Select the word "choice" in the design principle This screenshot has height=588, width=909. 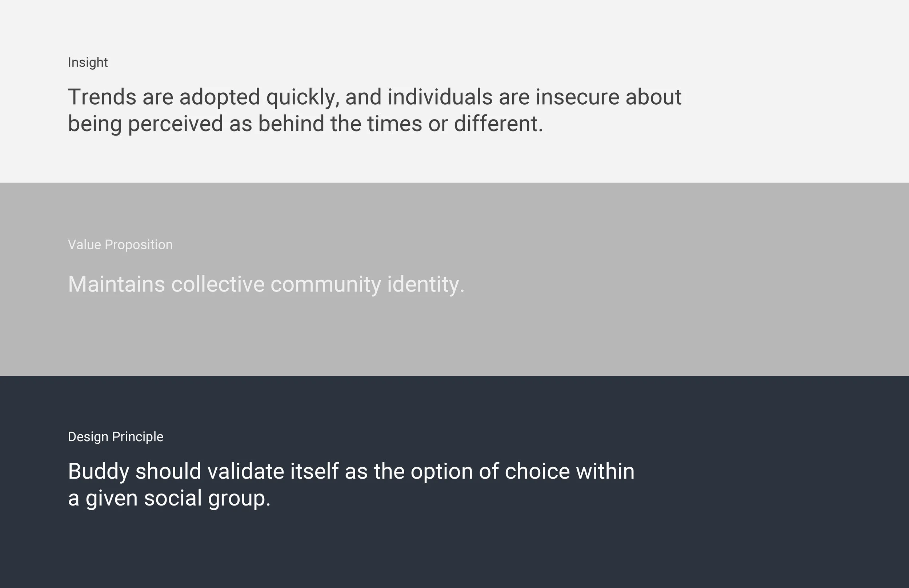537,471
